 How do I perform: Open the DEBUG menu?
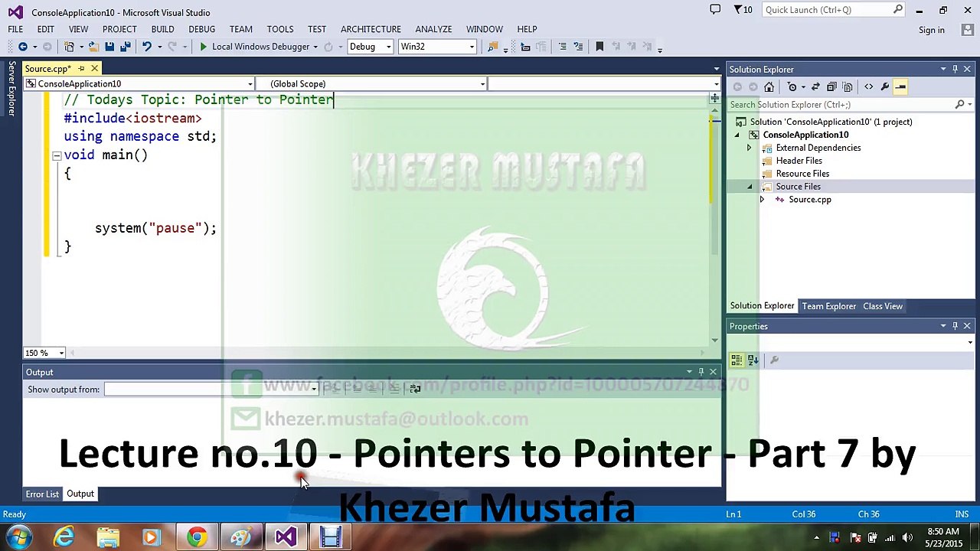pyautogui.click(x=201, y=29)
